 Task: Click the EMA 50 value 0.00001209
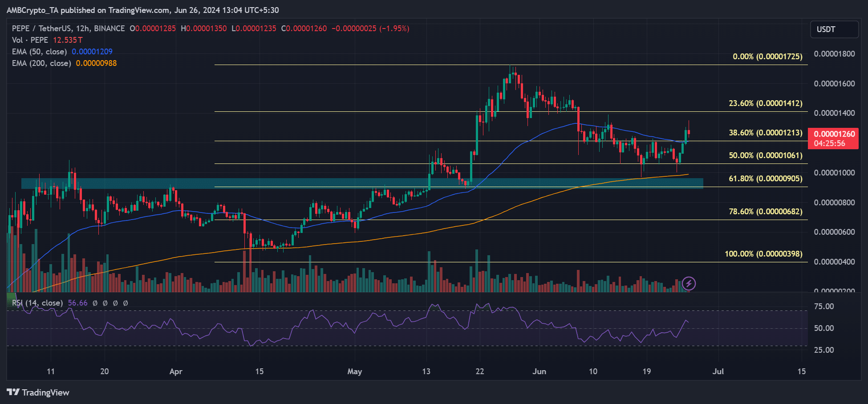pyautogui.click(x=92, y=52)
